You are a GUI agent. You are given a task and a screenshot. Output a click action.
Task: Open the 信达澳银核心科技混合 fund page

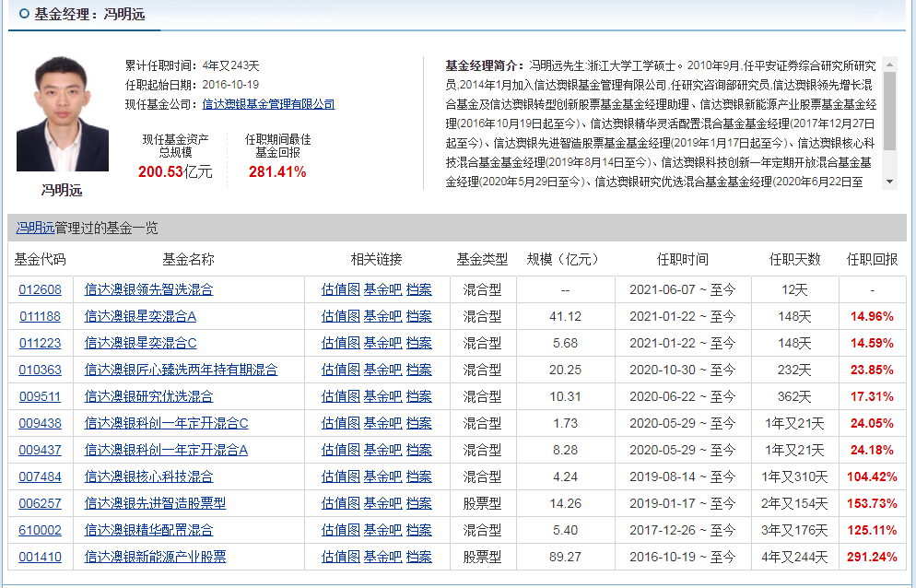point(148,477)
